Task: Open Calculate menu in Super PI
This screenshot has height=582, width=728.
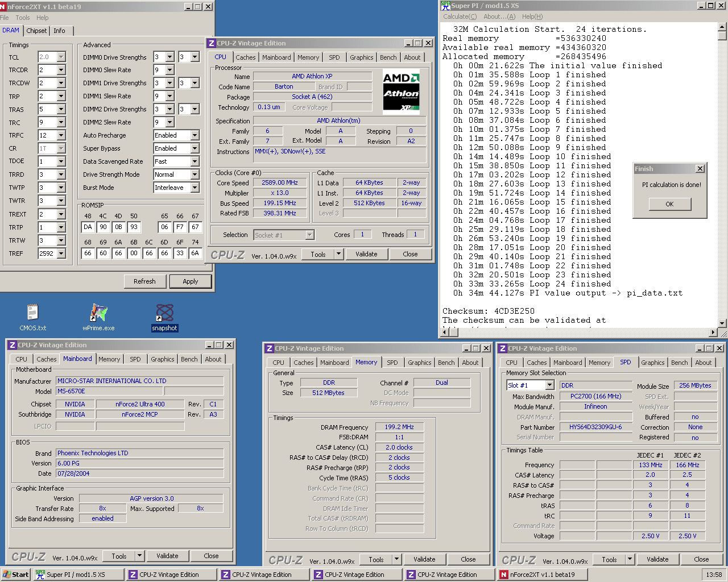Action: pyautogui.click(x=460, y=16)
